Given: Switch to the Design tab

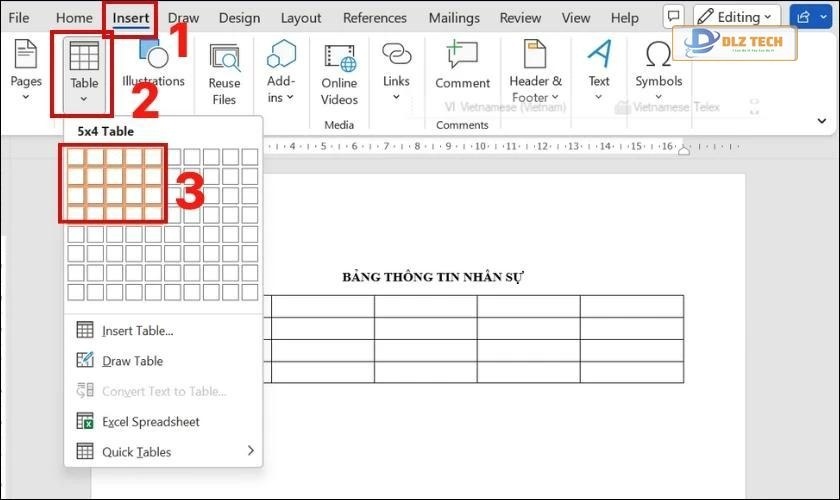Looking at the screenshot, I should click(239, 18).
